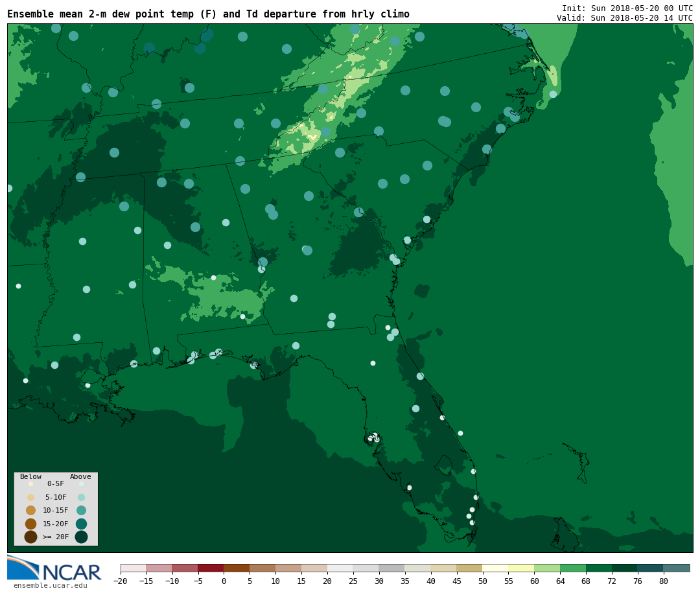Click the '>= 20F' legend label

point(56,537)
